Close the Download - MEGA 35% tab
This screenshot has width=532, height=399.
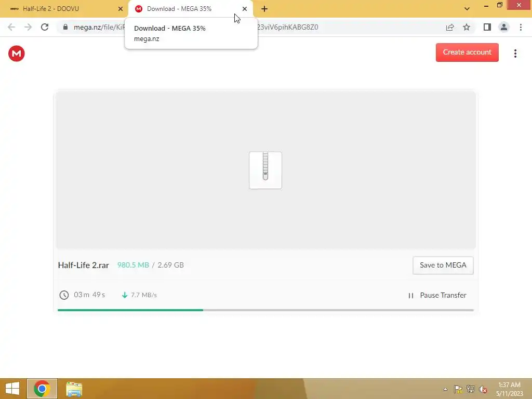click(x=245, y=9)
